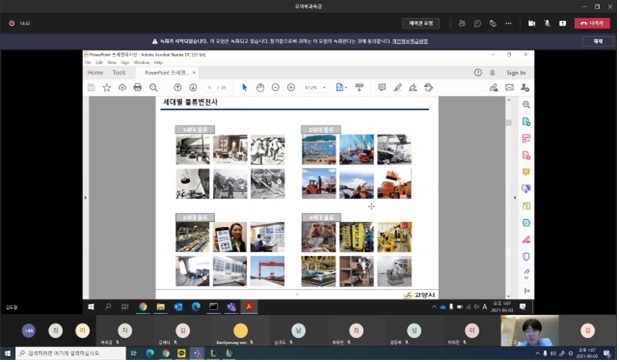Open Acrobat notifications bell
The image size is (619, 362).
(x=492, y=73)
